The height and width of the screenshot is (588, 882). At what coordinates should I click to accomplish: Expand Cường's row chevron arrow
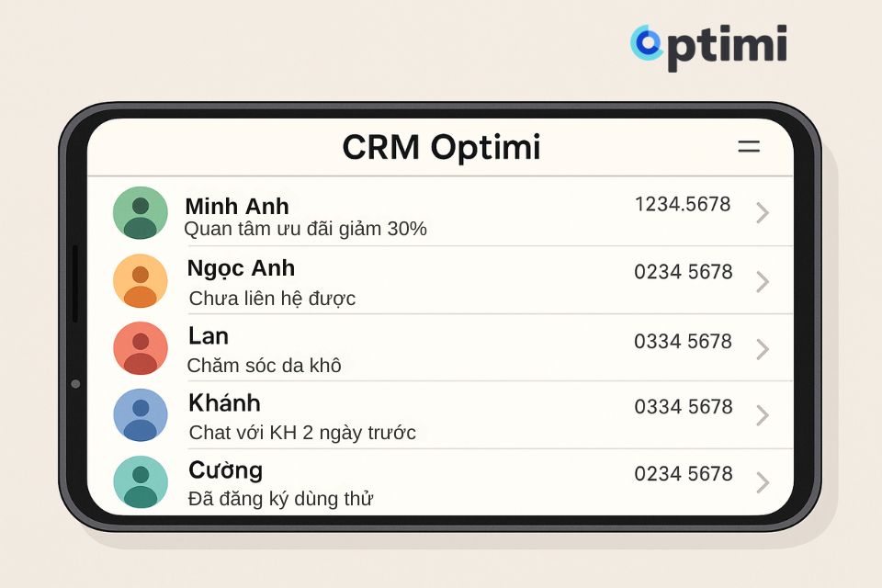pos(763,482)
